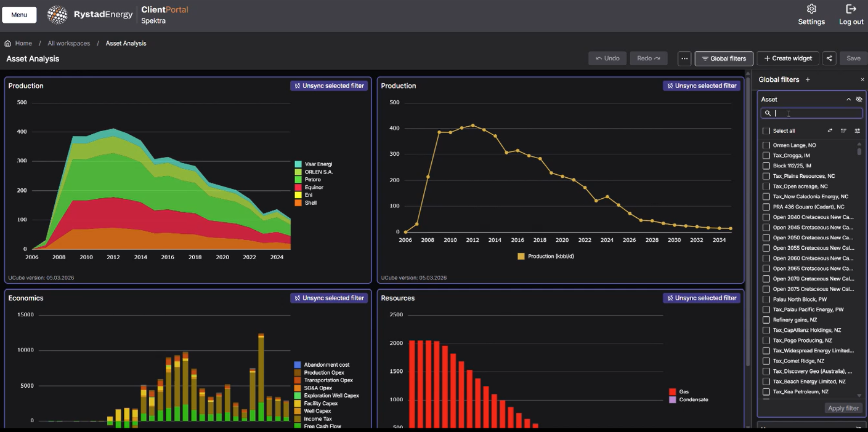Open the three-dots more options button
868x432 pixels.
click(x=684, y=58)
